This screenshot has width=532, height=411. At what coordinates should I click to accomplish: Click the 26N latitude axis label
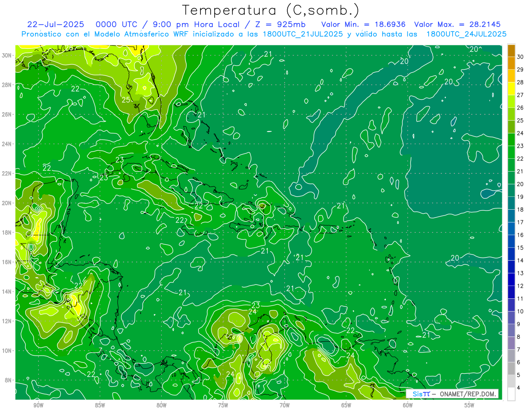tap(7, 114)
